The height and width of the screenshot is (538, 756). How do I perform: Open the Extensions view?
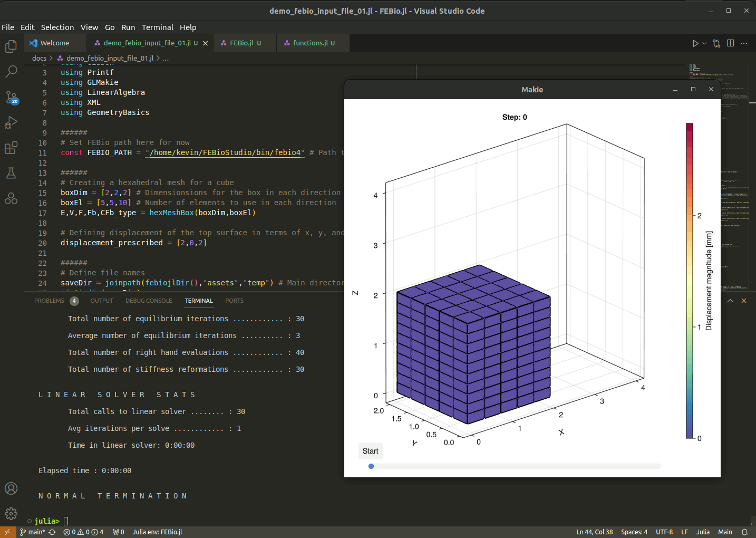[x=11, y=148]
